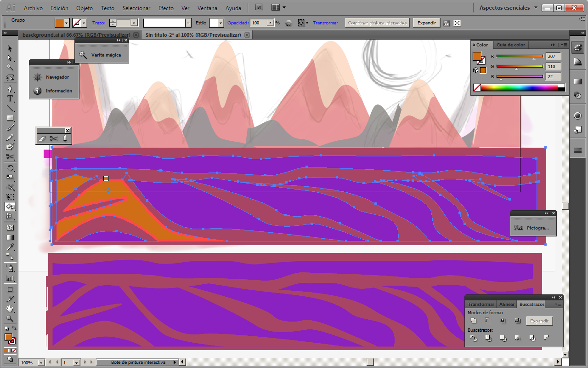Apply Minus Back pathfinder icon
This screenshot has width=588, height=368.
coord(546,338)
